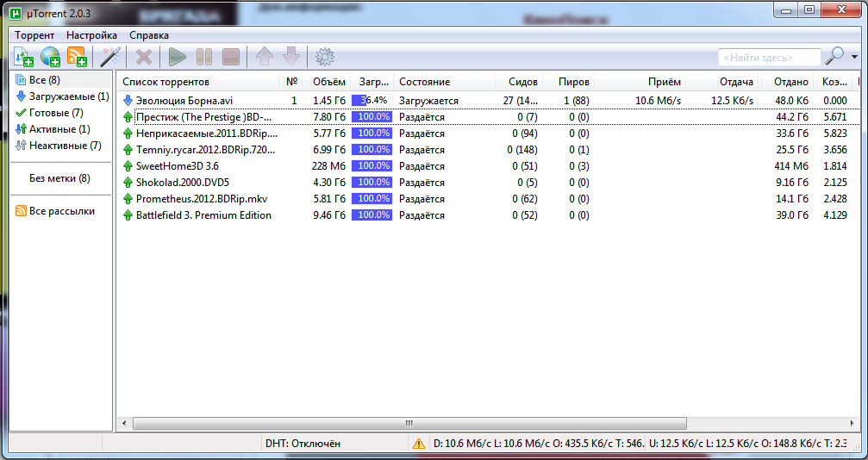Viewport: 868px width, 460px height.
Task: Click the 5.823 ratio cell
Action: (x=834, y=134)
